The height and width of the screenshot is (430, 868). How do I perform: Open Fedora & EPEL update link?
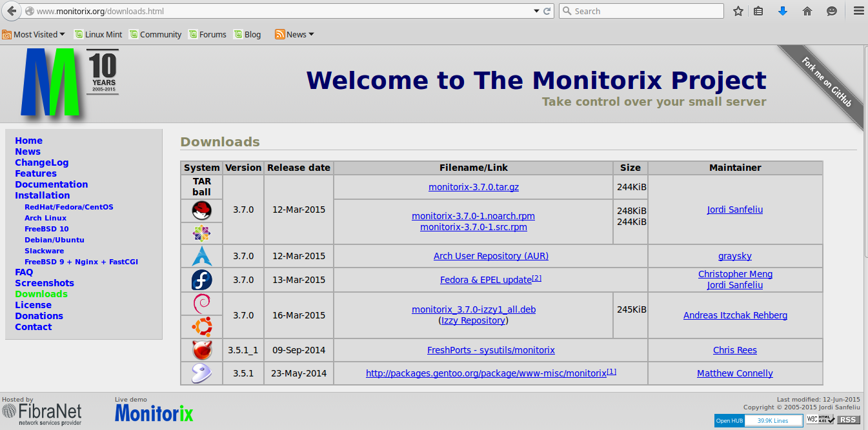click(x=486, y=280)
